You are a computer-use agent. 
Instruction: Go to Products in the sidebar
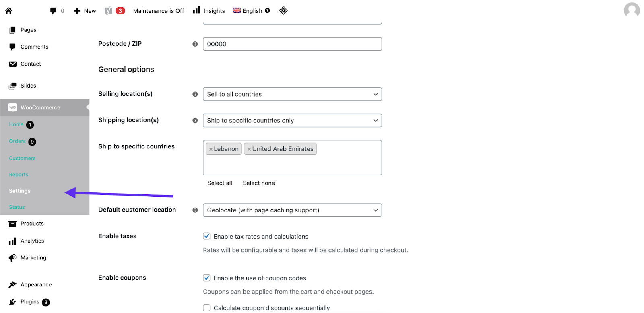point(32,224)
